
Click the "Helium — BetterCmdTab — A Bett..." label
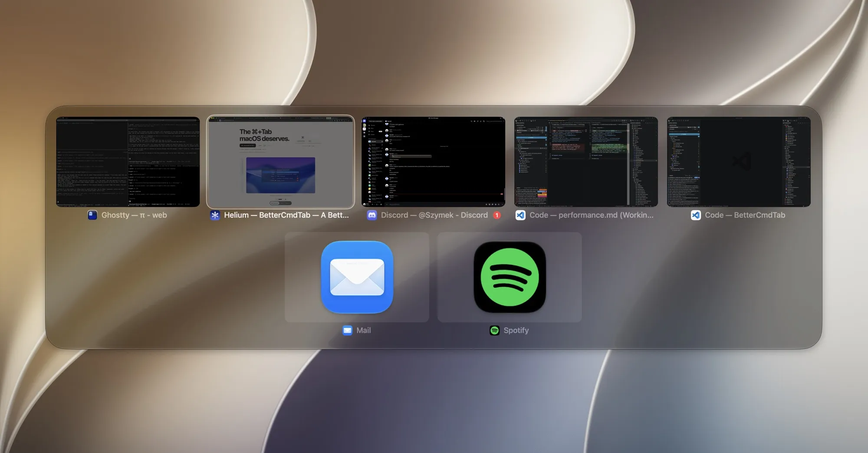tap(286, 215)
